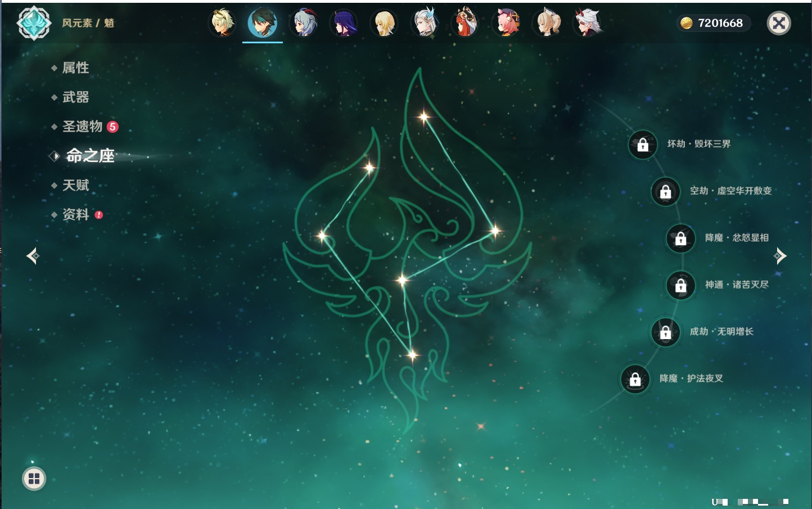Switch to the 天赋 talents page

pos(75,185)
